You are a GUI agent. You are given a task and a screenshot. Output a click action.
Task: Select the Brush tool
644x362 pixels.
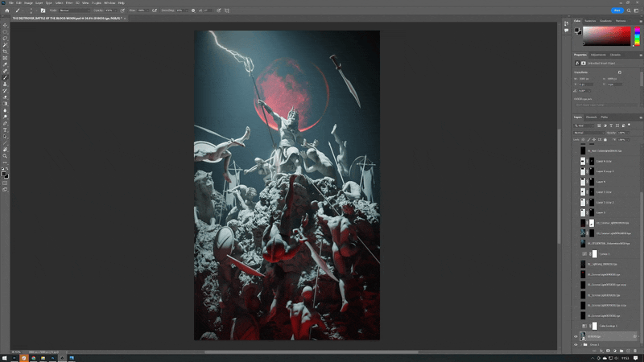point(5,77)
